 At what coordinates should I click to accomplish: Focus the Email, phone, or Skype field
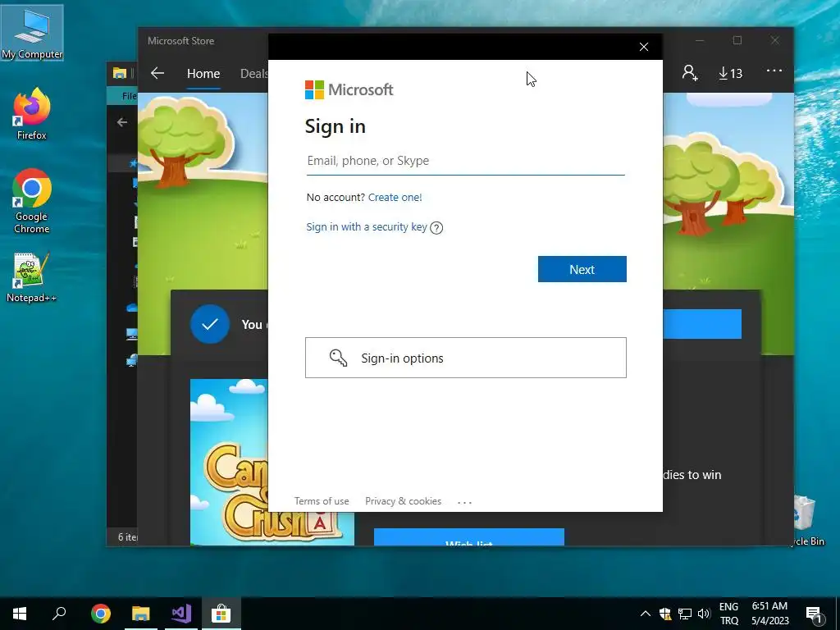[x=466, y=161]
